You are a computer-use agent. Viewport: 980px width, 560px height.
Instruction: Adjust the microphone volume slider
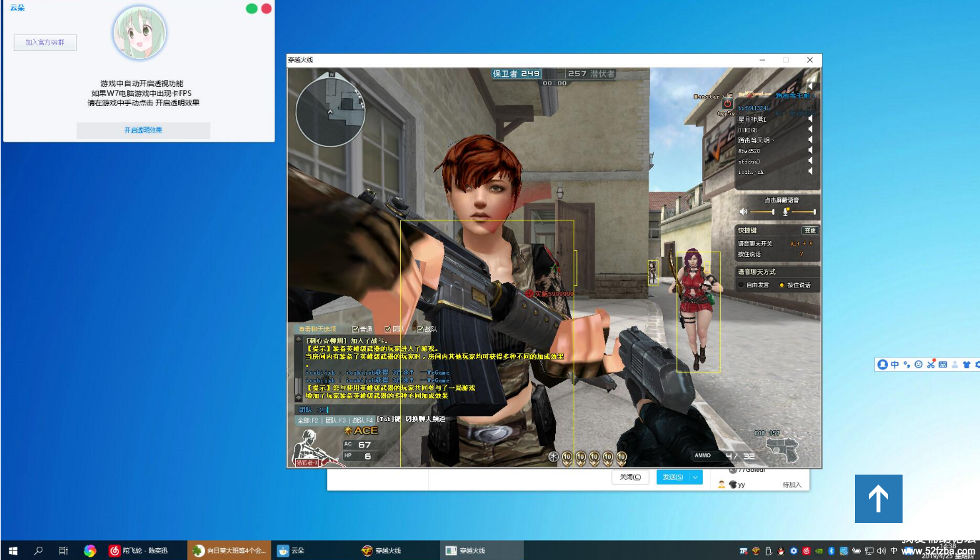(804, 212)
